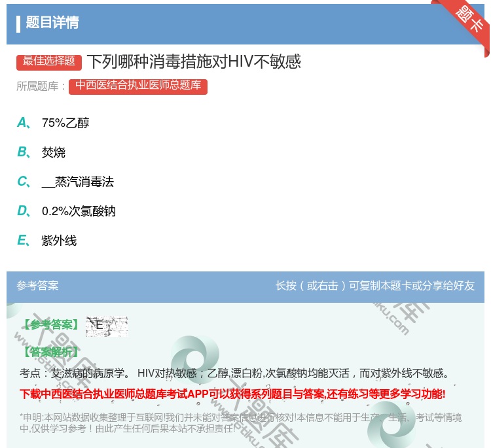Image resolution: width=491 pixels, height=448 pixels.
Task: Click the 所属题库 label
Action: click(41, 86)
